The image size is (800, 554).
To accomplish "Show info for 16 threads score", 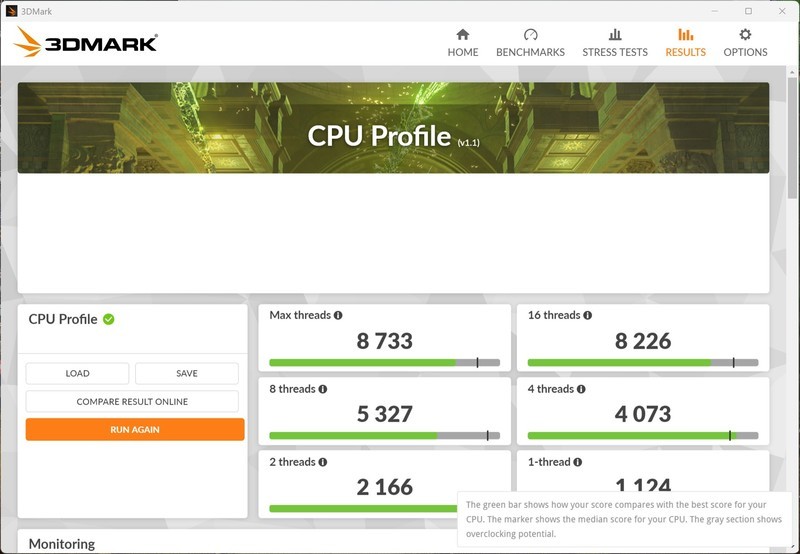I will [x=587, y=315].
